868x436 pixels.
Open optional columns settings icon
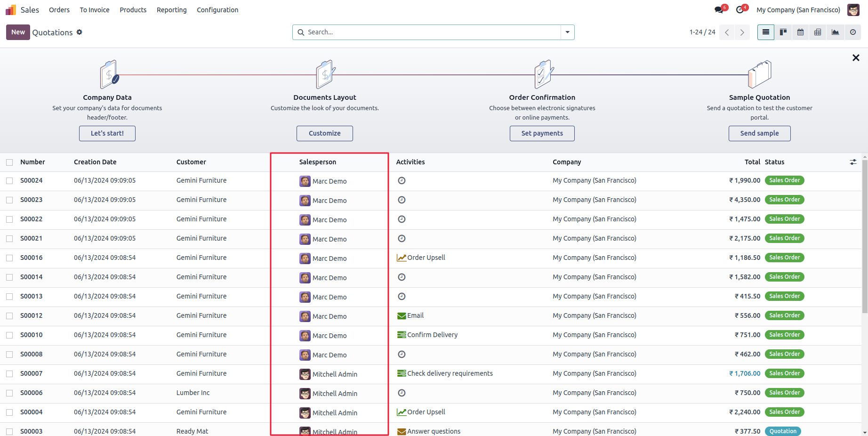click(x=853, y=162)
